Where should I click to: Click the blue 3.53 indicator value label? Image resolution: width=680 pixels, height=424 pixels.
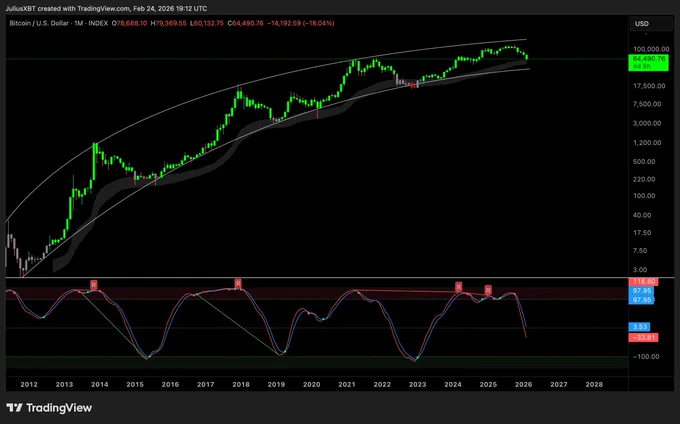pyautogui.click(x=639, y=327)
